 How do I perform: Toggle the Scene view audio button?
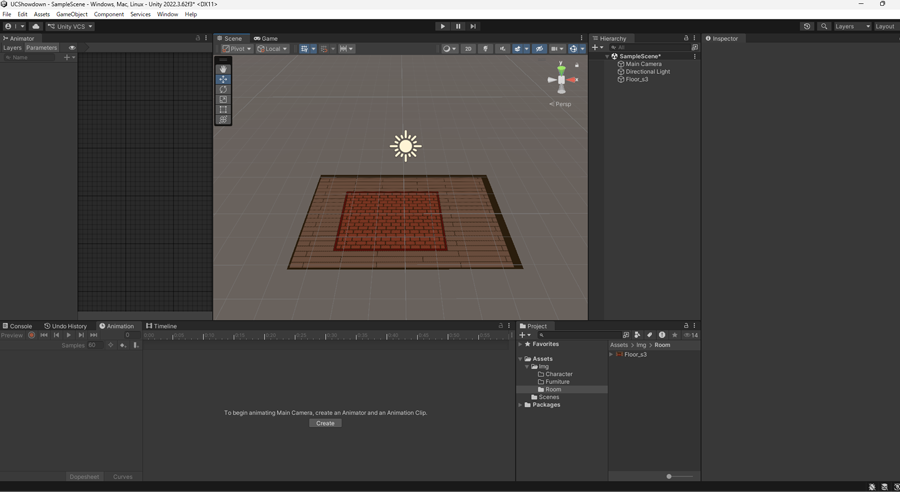coord(502,49)
